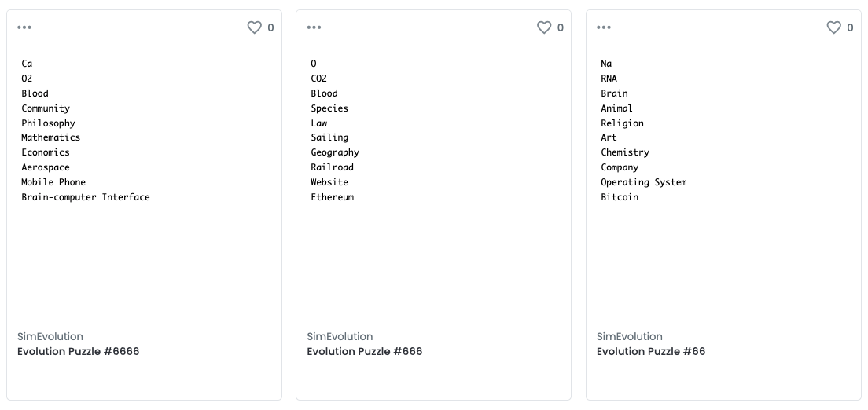868x410 pixels.
Task: Expand ellipsis menu on Puzzle #66 card
Action: 604,27
